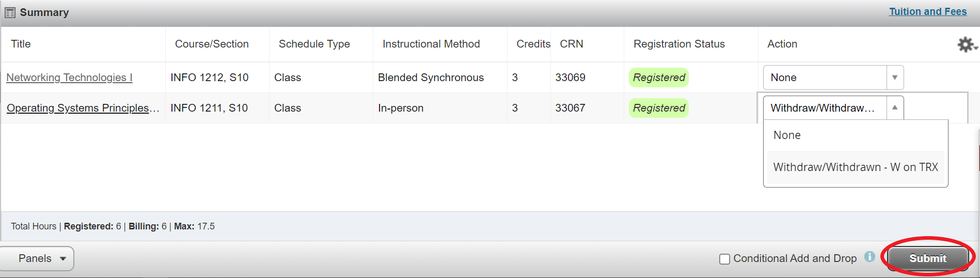Open the Tuition and Fees link
Image resolution: width=980 pixels, height=278 pixels.
927,11
